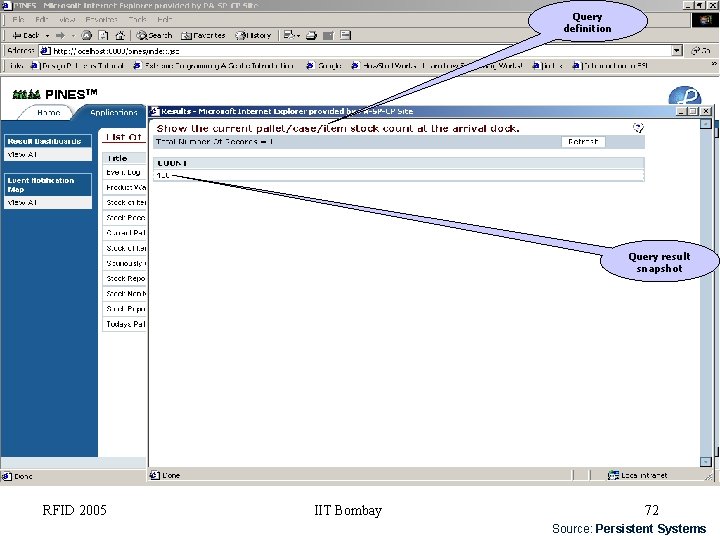Close the Results popup window
This screenshot has height=540, width=720.
pos(706,111)
